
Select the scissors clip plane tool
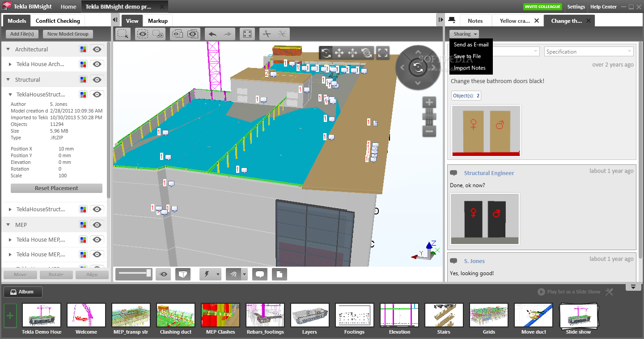[267, 34]
